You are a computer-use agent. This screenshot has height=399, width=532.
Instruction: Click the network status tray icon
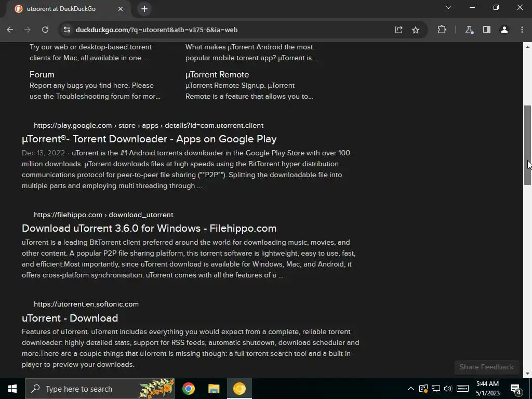[x=436, y=389]
